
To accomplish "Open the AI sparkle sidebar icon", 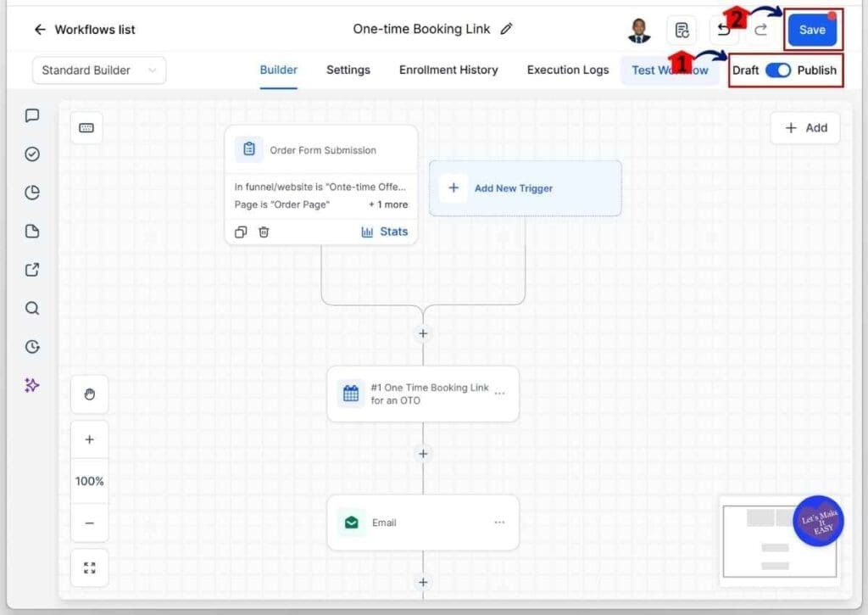I will pos(32,385).
